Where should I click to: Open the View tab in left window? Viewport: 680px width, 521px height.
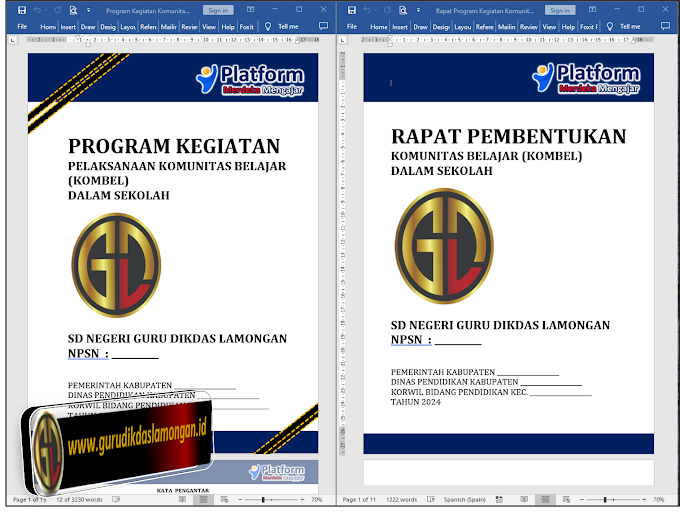pyautogui.click(x=209, y=27)
